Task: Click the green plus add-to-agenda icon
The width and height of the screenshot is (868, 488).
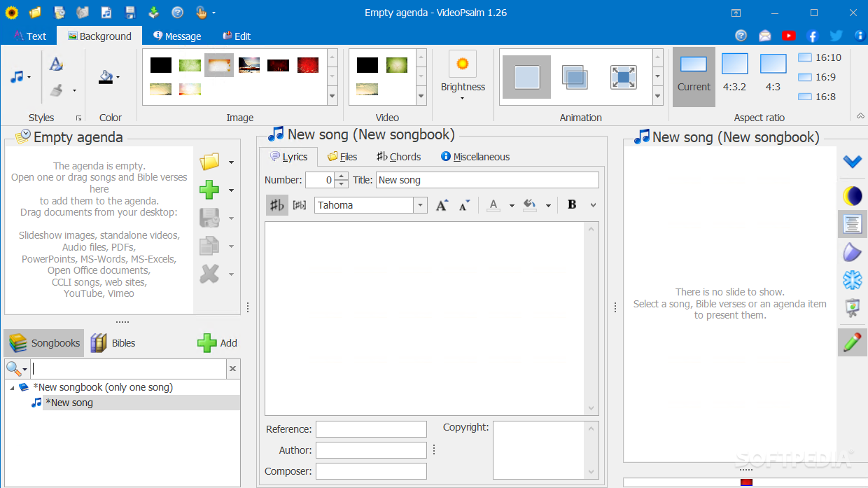Action: click(x=209, y=190)
